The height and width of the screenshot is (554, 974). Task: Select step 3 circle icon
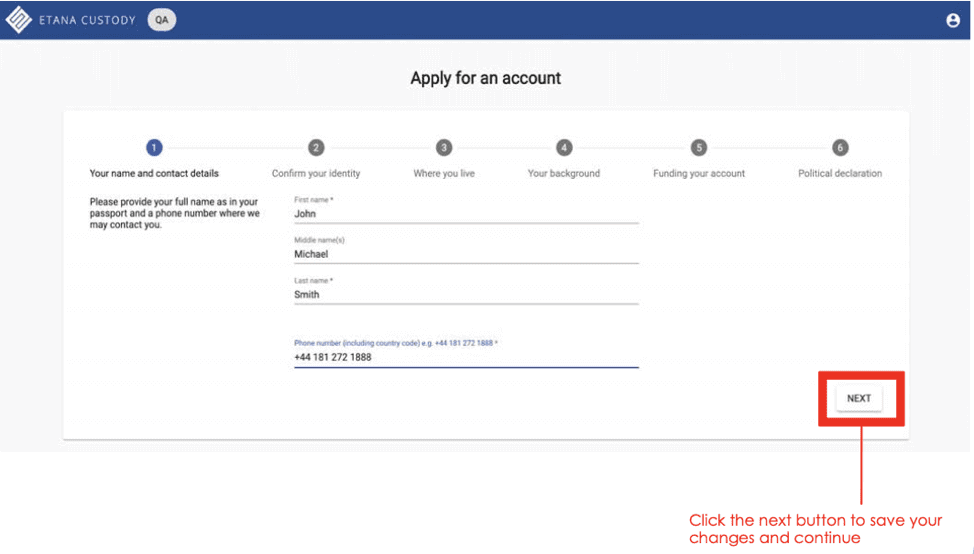pos(444,148)
